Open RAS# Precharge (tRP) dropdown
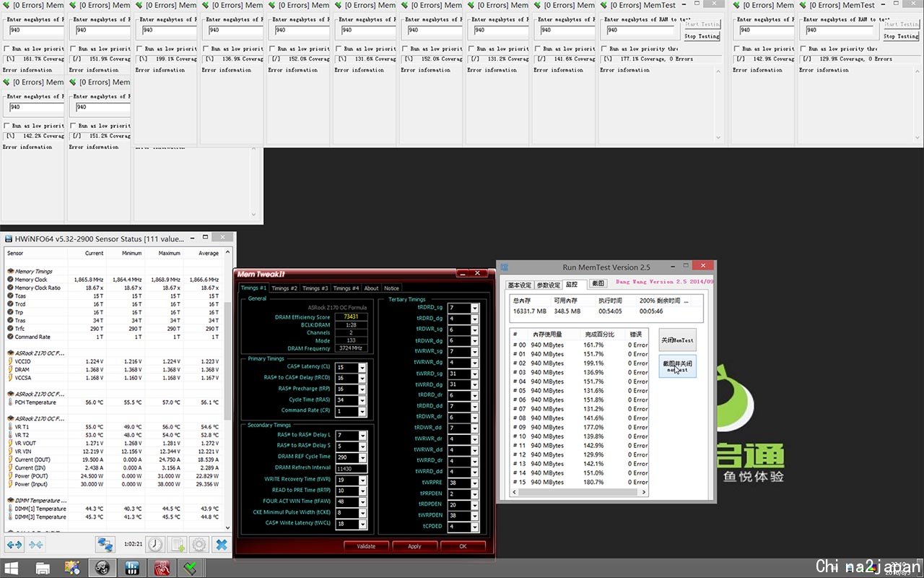Viewport: 924px width, 578px height. point(362,389)
